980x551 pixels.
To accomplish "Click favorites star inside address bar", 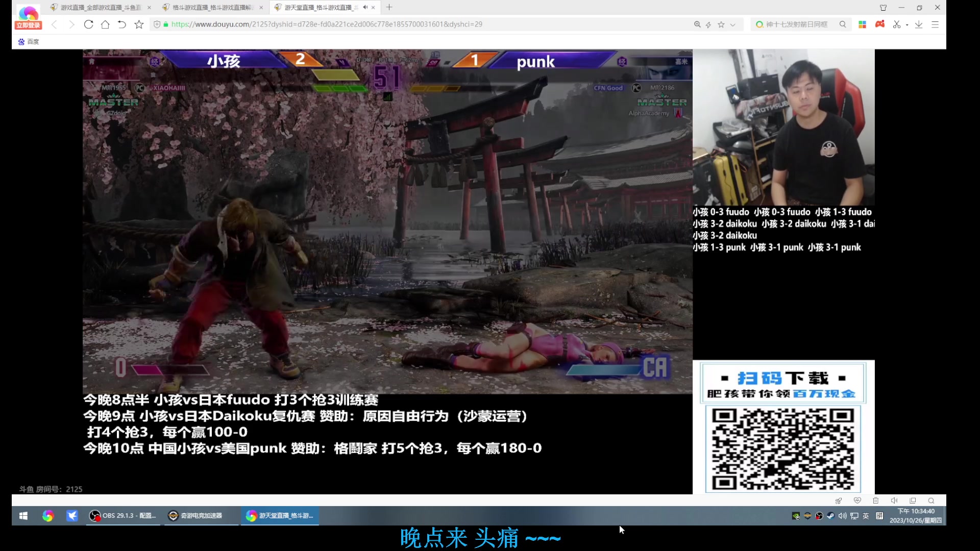I will [721, 24].
